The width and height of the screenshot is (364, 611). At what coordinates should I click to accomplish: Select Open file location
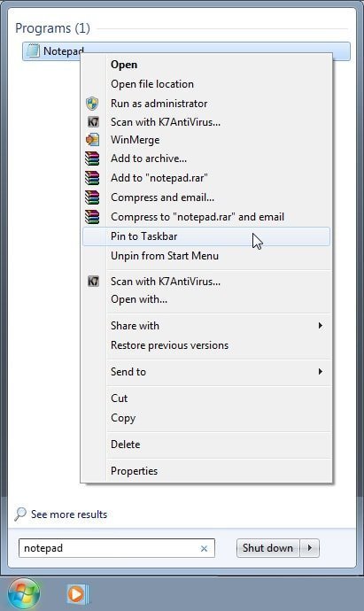pos(206,84)
